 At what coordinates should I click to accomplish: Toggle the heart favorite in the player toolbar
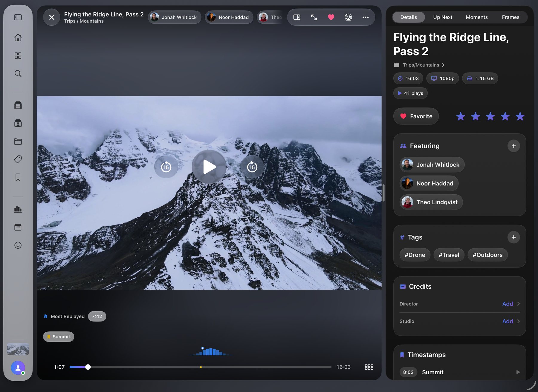331,17
